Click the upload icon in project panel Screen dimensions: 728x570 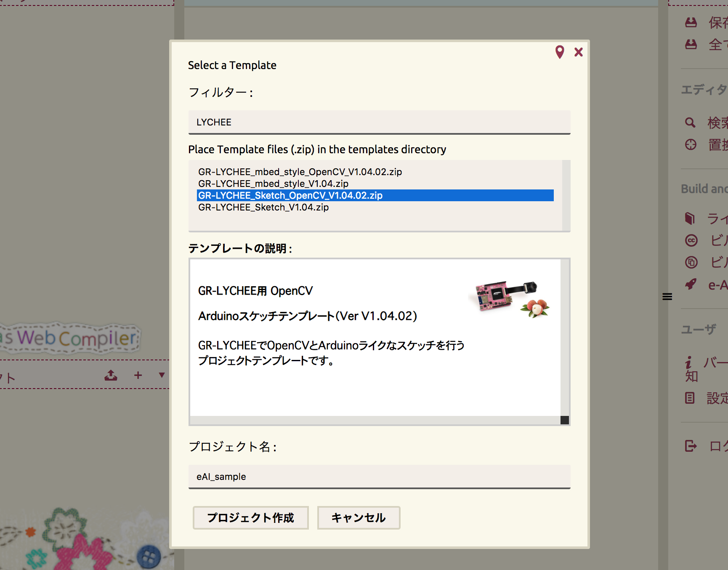[111, 375]
